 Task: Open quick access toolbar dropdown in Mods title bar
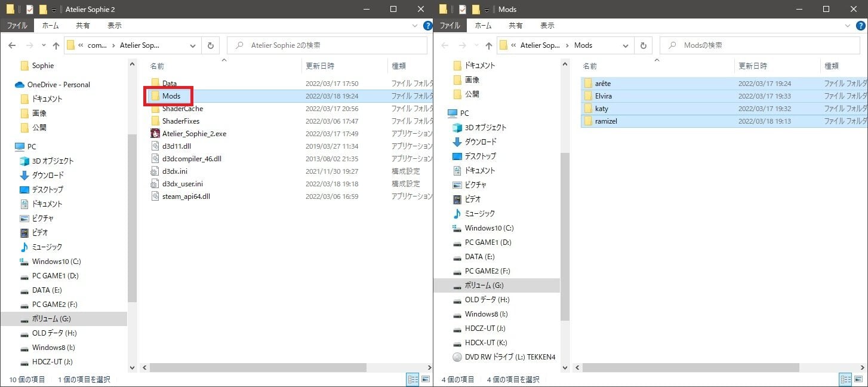(x=487, y=10)
